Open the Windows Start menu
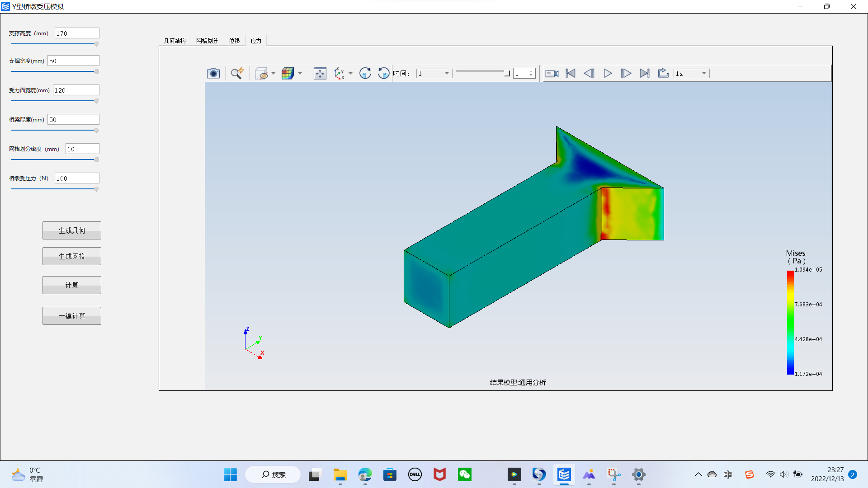868x488 pixels. point(230,474)
